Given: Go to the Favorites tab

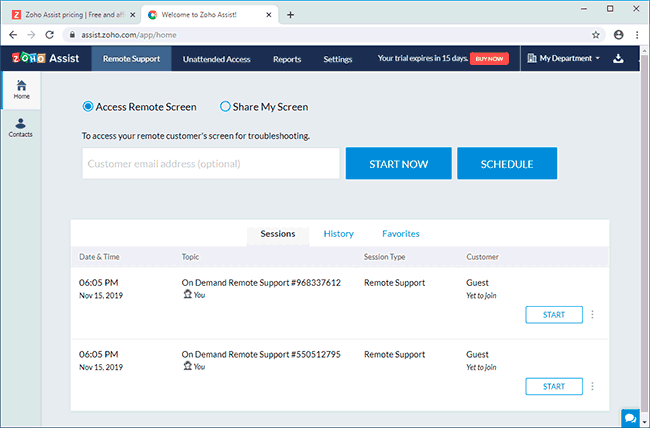Looking at the screenshot, I should tap(400, 234).
